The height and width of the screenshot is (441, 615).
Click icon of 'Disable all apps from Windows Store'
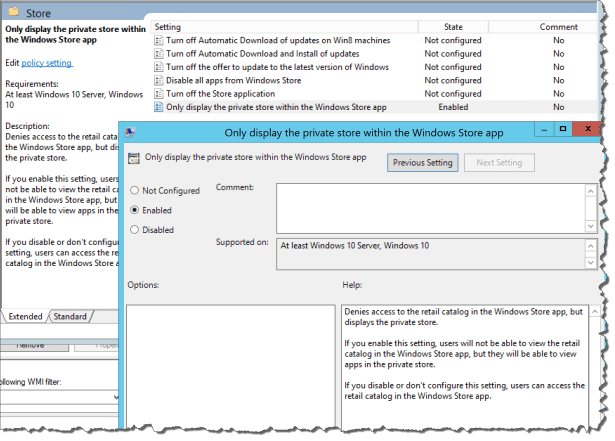tap(160, 80)
